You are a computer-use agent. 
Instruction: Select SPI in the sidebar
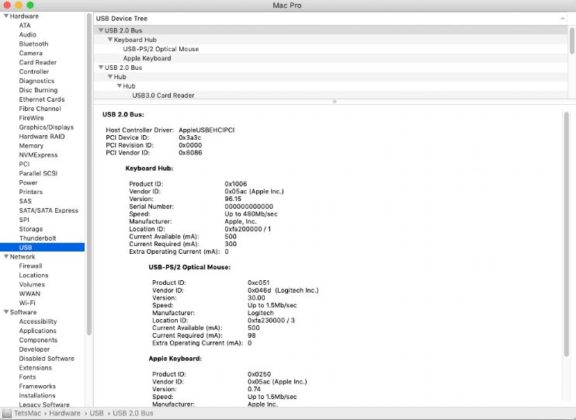24,219
